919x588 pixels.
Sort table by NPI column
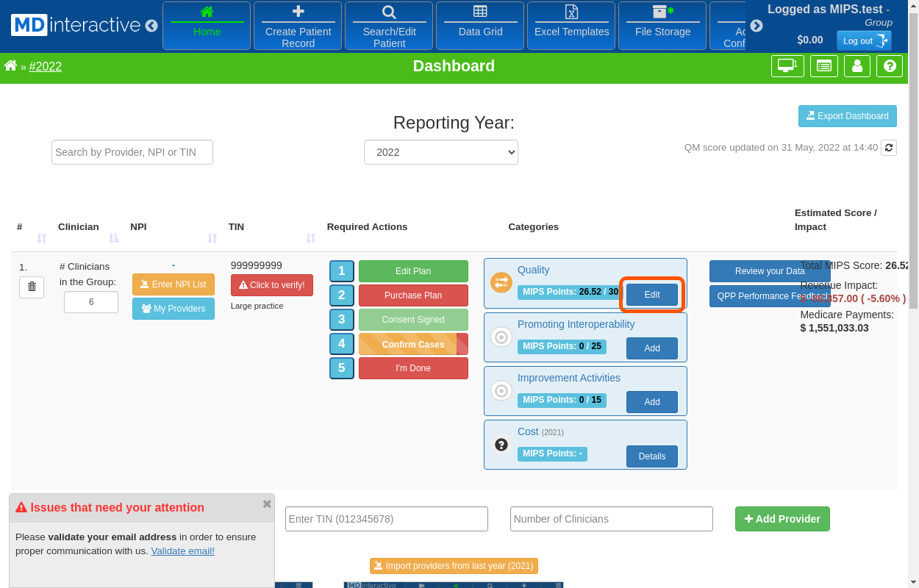212,238
